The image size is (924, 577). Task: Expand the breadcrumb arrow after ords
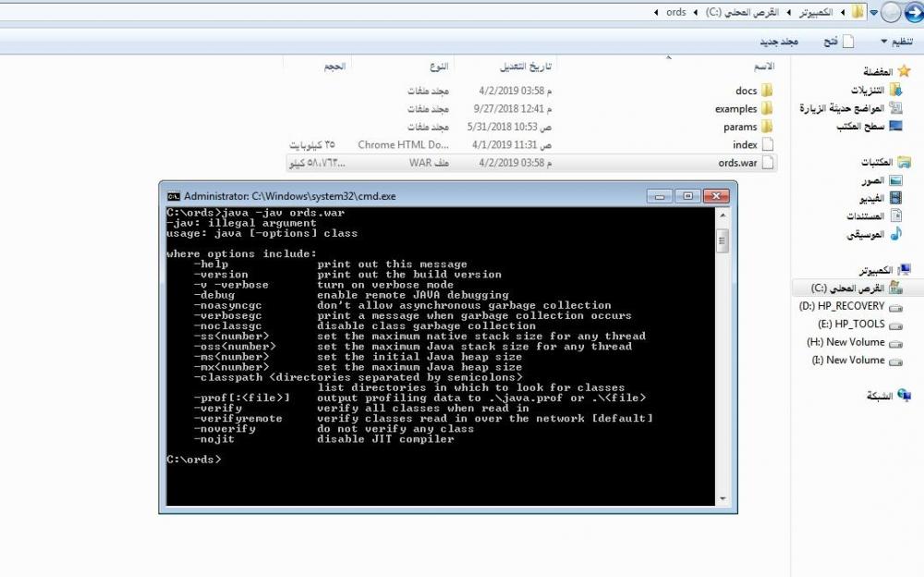[x=656, y=13]
